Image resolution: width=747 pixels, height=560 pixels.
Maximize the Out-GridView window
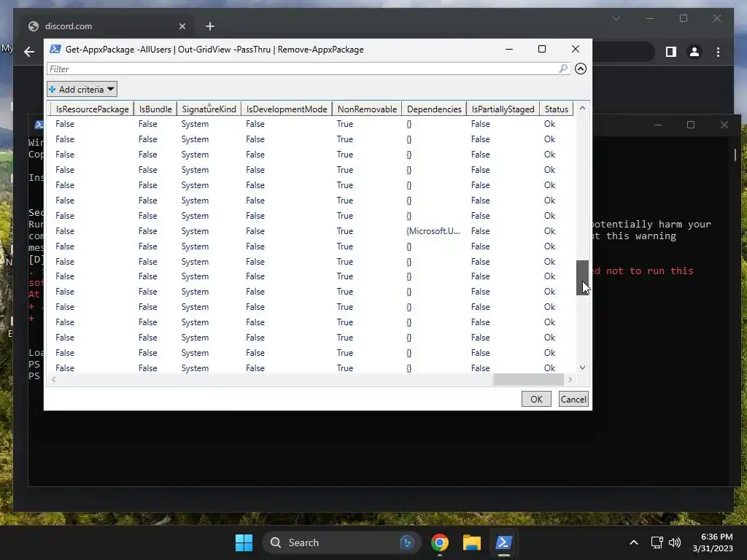pyautogui.click(x=542, y=49)
